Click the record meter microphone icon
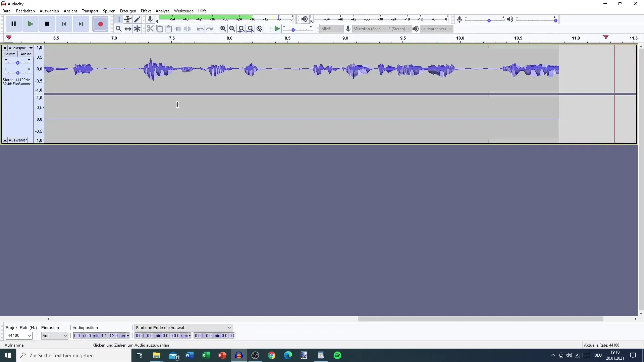Image resolution: width=644 pixels, height=362 pixels. point(150,19)
